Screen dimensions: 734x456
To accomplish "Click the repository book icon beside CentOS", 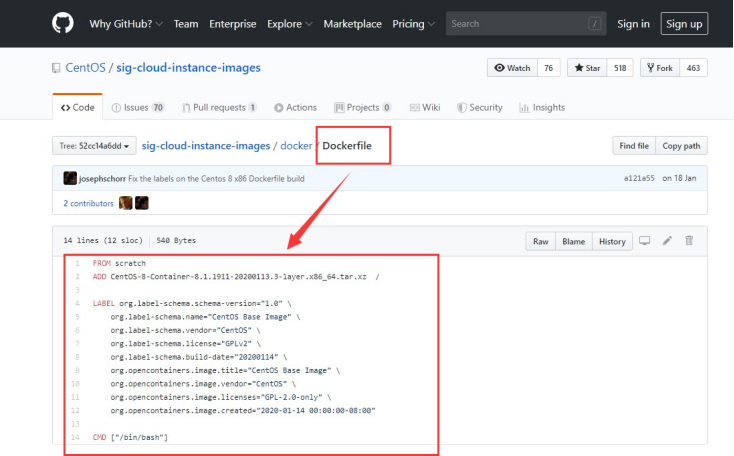I will tap(56, 68).
